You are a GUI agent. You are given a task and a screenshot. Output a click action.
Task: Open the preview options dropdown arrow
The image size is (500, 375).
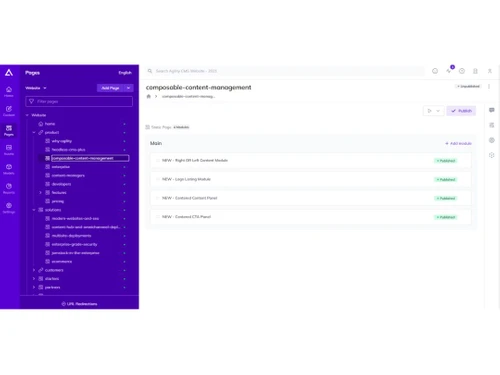[x=438, y=111]
